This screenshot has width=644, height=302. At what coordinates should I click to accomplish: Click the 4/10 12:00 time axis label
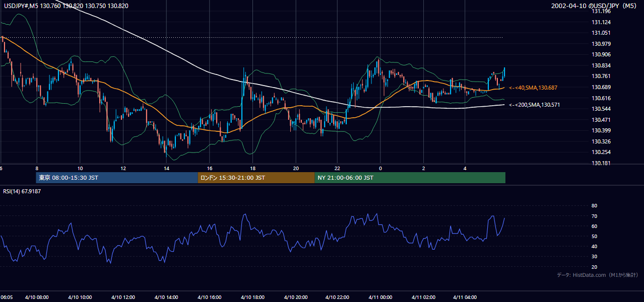coord(124,297)
